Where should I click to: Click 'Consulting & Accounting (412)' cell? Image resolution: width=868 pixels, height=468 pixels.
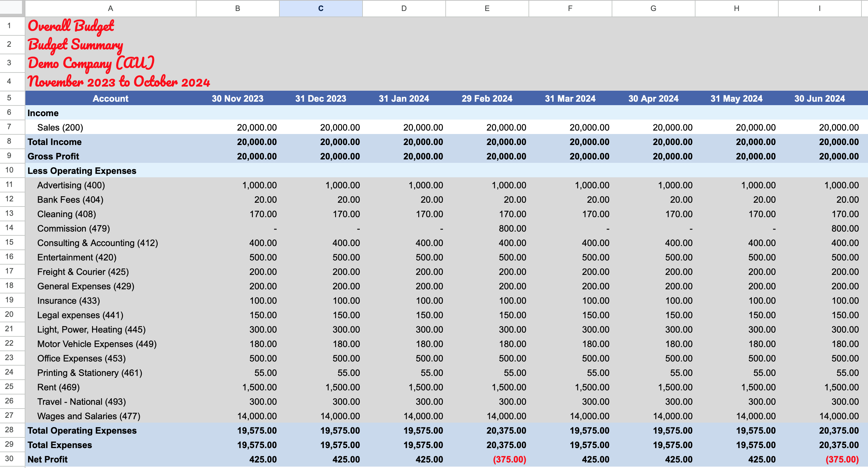[x=110, y=243]
